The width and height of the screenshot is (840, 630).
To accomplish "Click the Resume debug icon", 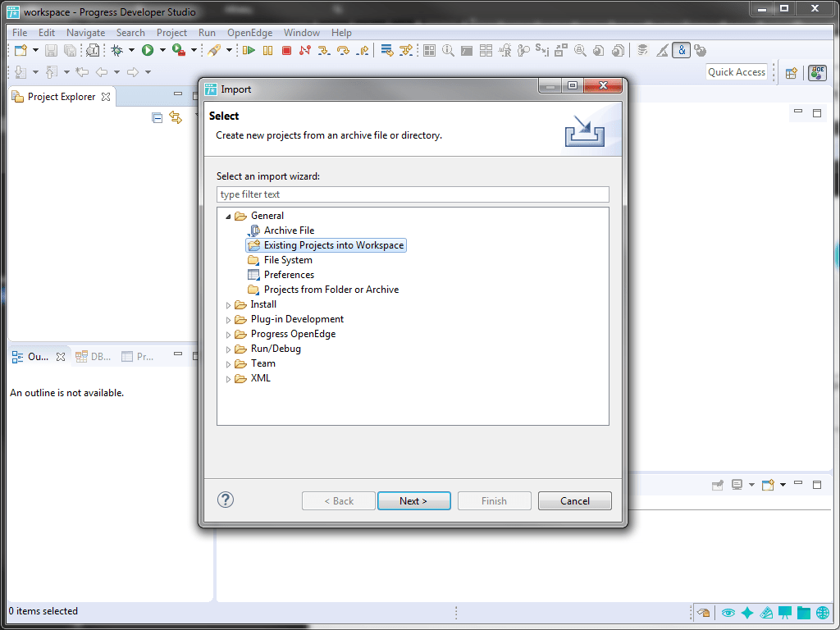I will click(249, 51).
